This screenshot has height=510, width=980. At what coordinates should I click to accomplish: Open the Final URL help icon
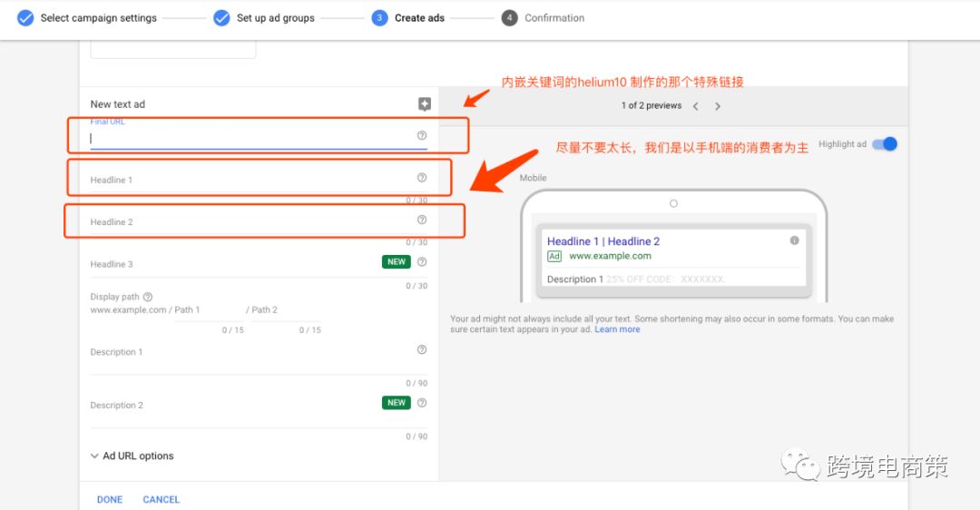tap(422, 135)
